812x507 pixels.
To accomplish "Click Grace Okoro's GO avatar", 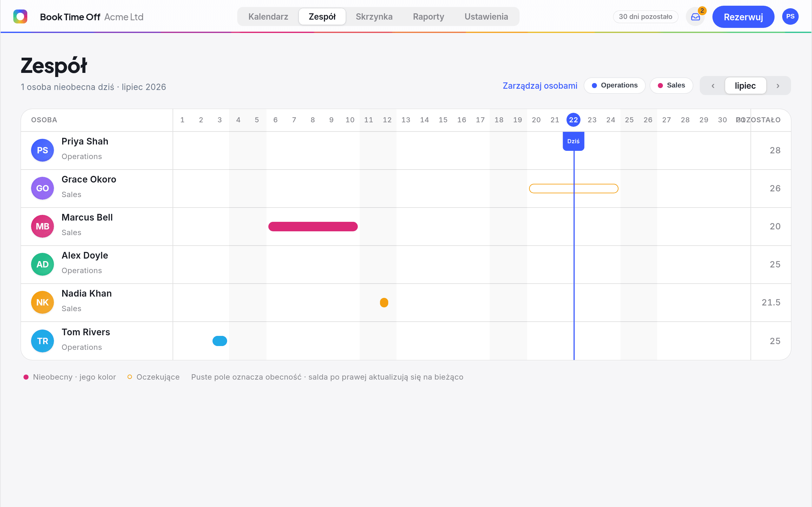I will (43, 188).
